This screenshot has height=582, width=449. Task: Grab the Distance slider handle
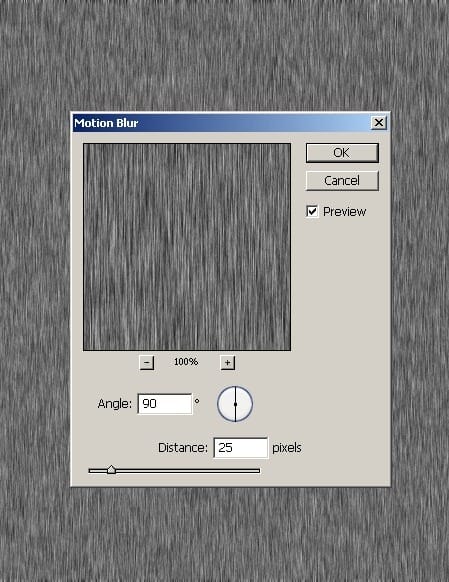[x=111, y=470]
